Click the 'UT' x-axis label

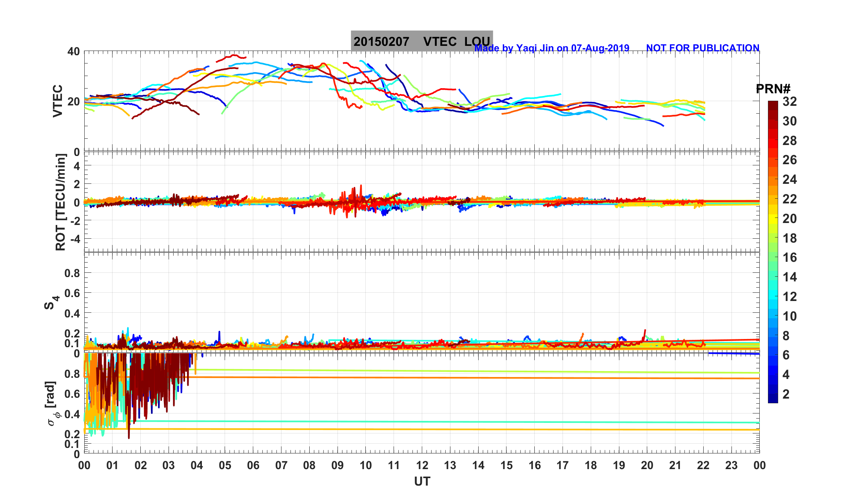(x=422, y=481)
